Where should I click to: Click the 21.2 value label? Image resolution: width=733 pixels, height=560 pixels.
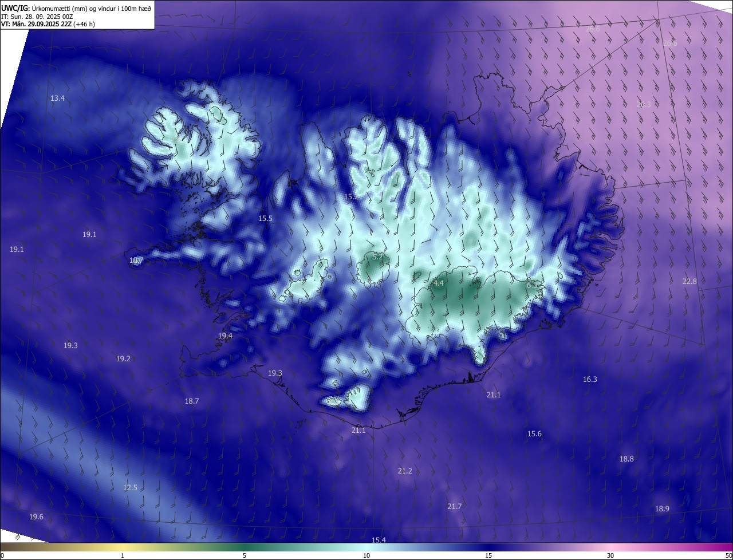405,471
